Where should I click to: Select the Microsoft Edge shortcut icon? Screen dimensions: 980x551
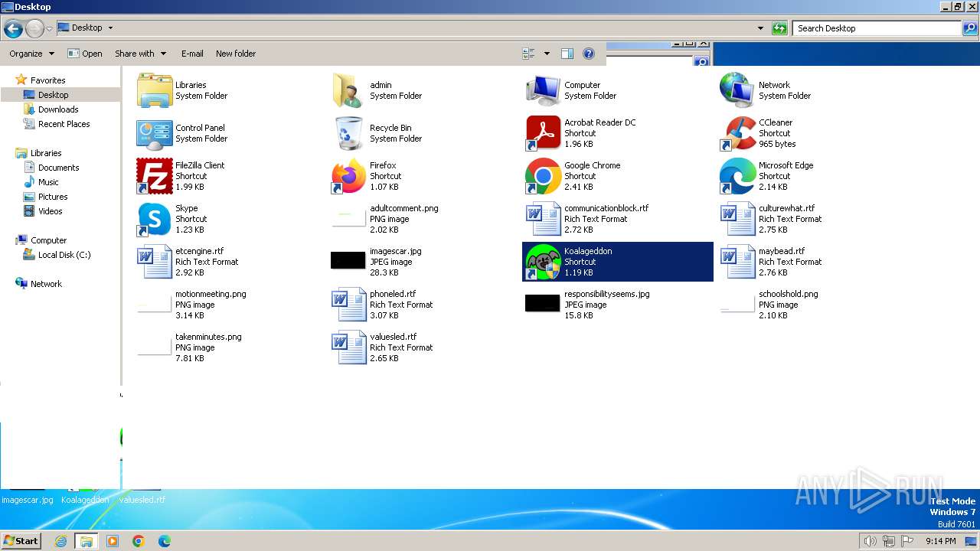[x=738, y=176]
